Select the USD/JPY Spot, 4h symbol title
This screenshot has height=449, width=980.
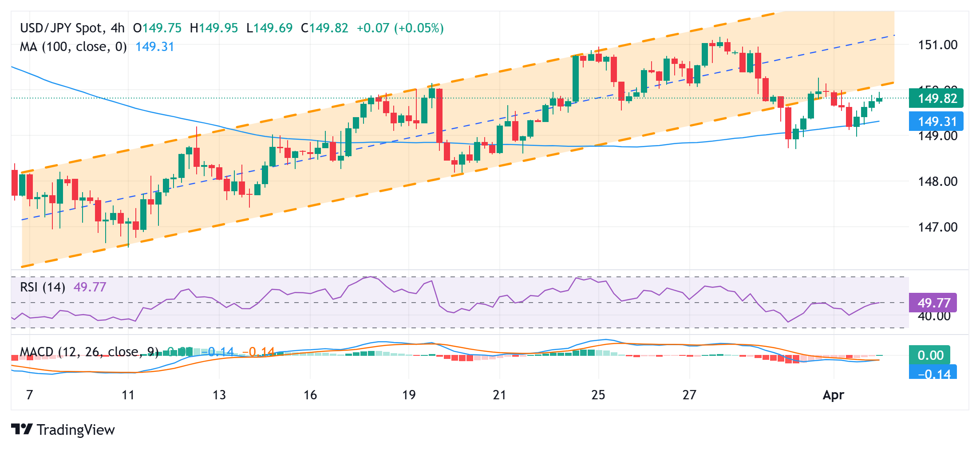click(x=72, y=28)
